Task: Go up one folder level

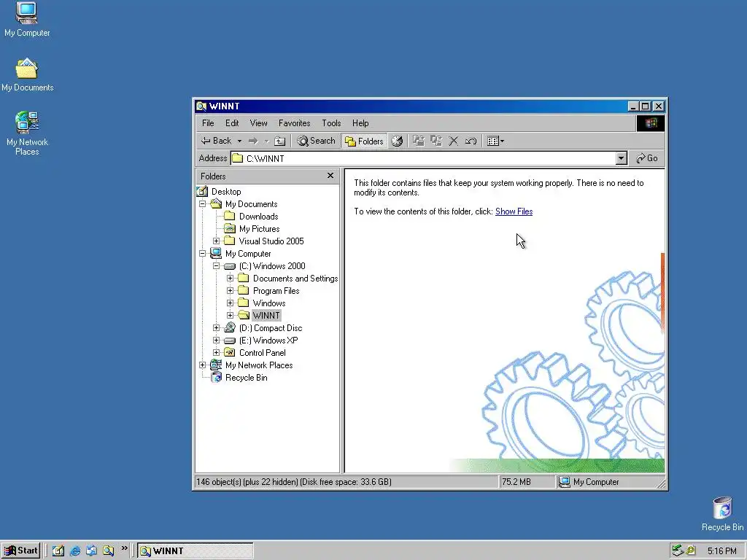Action: click(280, 141)
